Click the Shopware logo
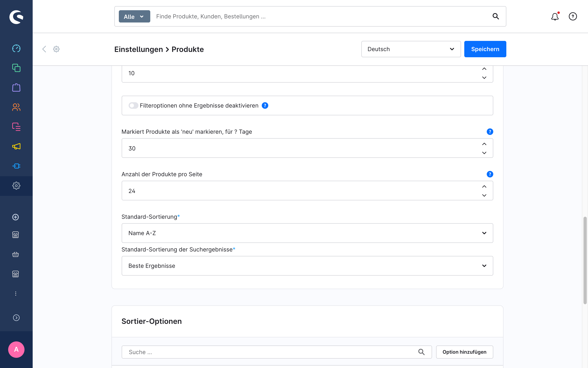588x368 pixels. tap(16, 17)
